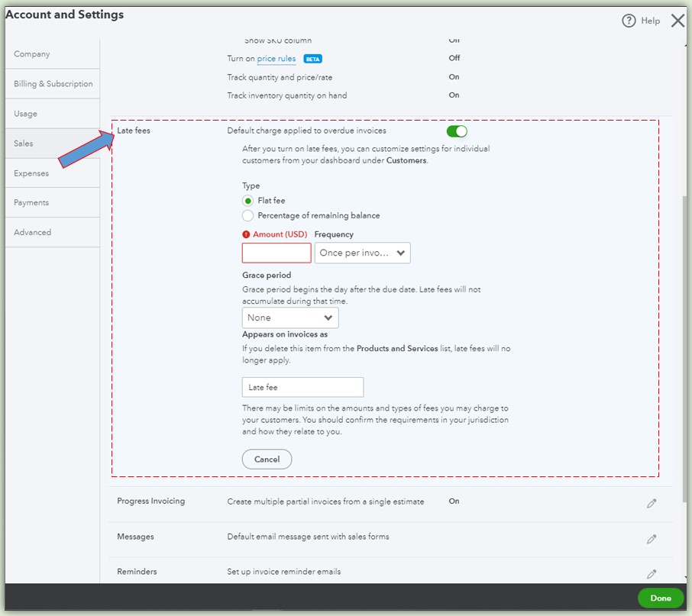Open the Help menu
692x616 pixels.
(642, 21)
